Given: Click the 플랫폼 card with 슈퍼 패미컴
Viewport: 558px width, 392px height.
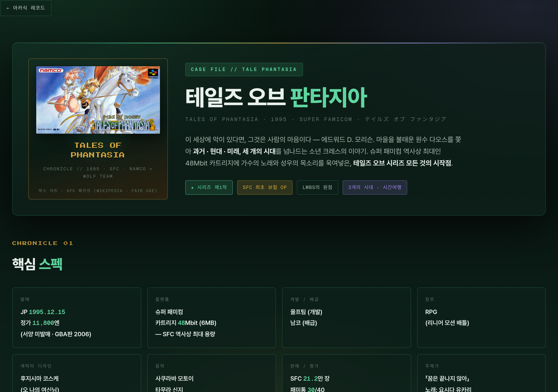Looking at the screenshot, I should coord(211,318).
